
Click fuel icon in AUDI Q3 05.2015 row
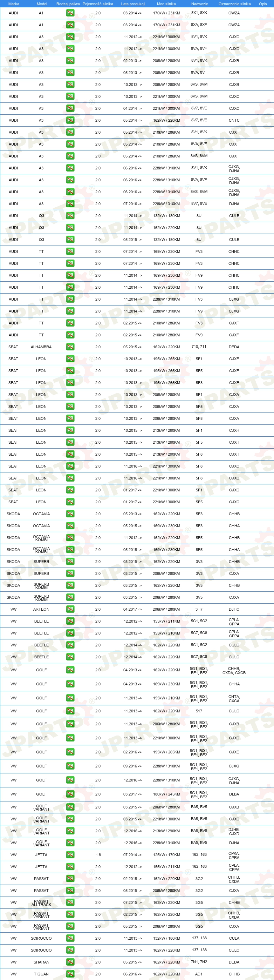coord(70,240)
